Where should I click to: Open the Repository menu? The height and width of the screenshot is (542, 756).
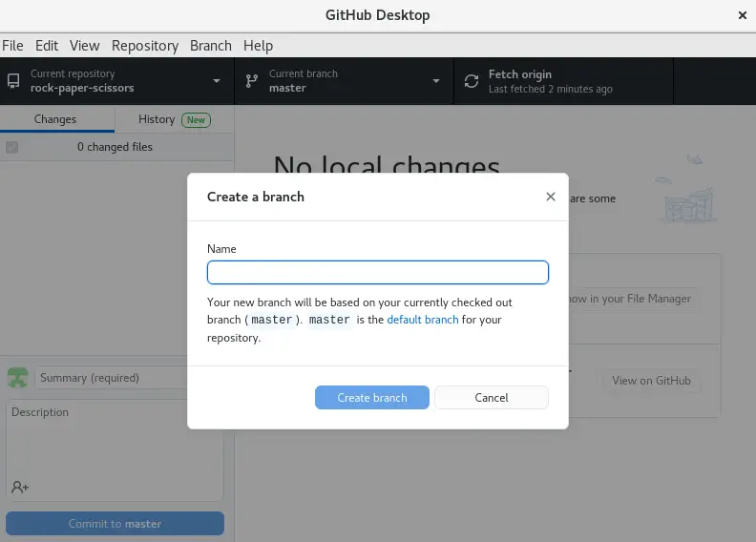pos(145,46)
